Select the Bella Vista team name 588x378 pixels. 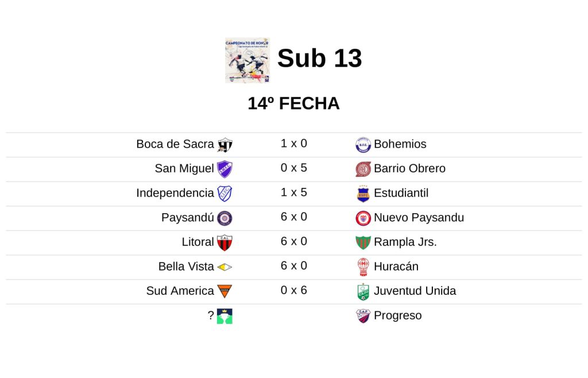pos(186,267)
